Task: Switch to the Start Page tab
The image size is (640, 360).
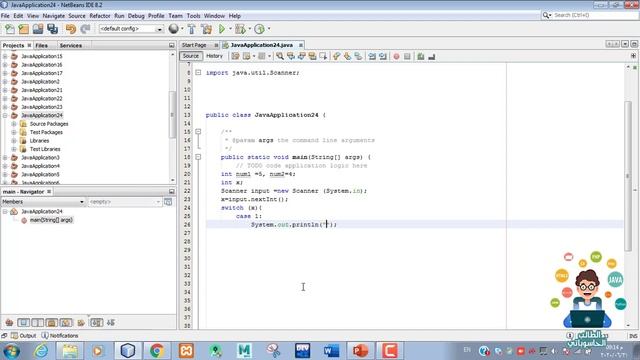Action: pyautogui.click(x=194, y=45)
